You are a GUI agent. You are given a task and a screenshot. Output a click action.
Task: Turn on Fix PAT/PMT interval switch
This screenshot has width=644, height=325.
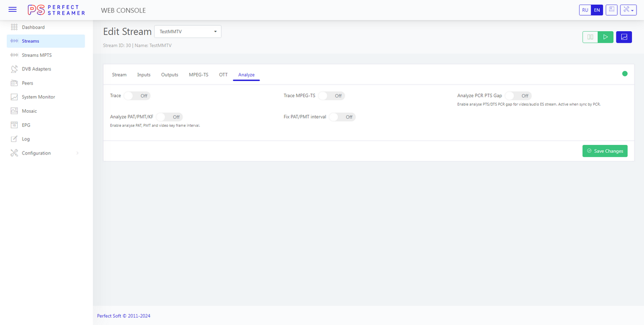342,117
